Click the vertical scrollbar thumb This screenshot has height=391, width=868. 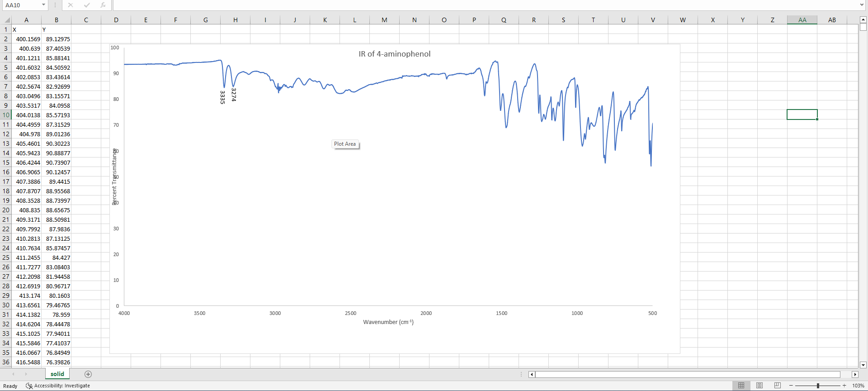pyautogui.click(x=863, y=27)
